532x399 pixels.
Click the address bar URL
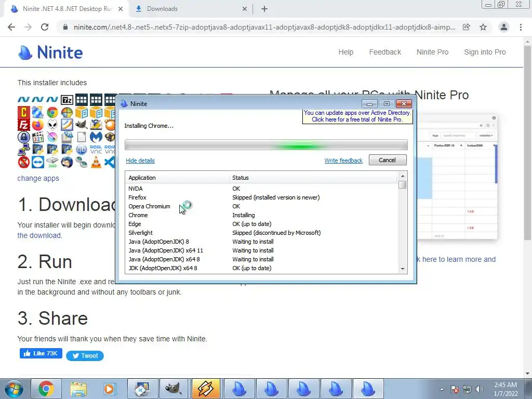264,27
